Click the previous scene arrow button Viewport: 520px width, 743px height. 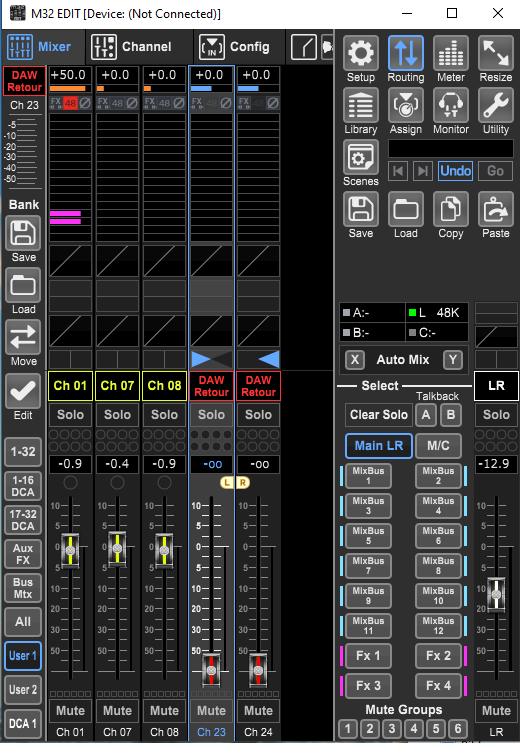click(x=398, y=171)
